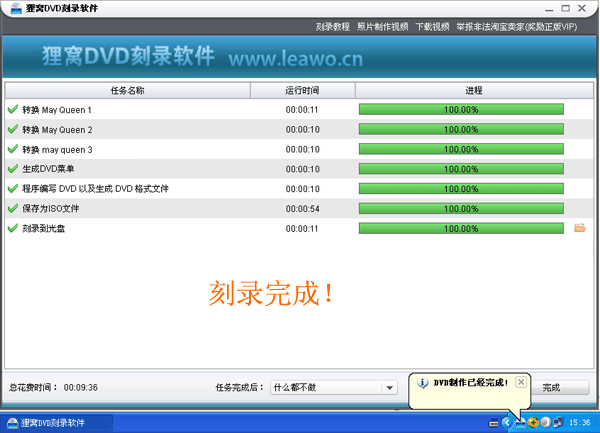Image resolution: width=600 pixels, height=433 pixels.
Task: Open 举报非法淘宝卖家(奖励正版VIP) link
Action: (x=516, y=27)
